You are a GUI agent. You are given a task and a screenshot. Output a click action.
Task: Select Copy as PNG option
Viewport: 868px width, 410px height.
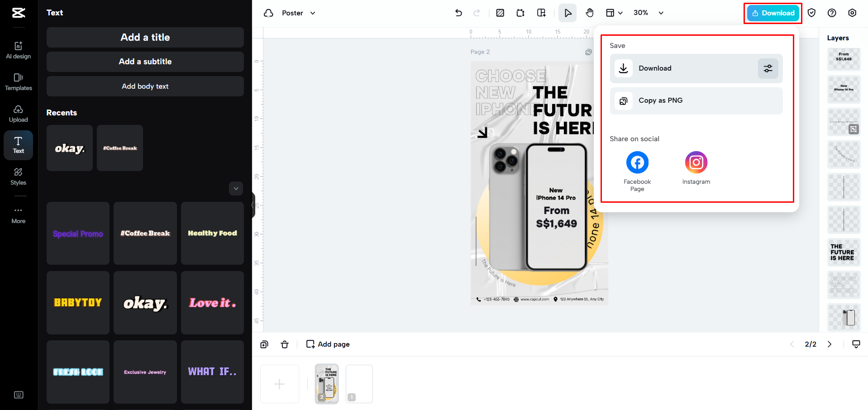696,101
